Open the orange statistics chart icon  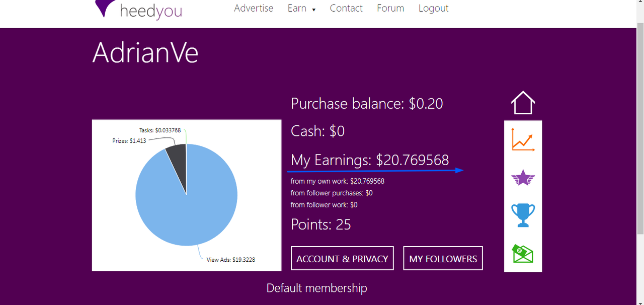523,139
